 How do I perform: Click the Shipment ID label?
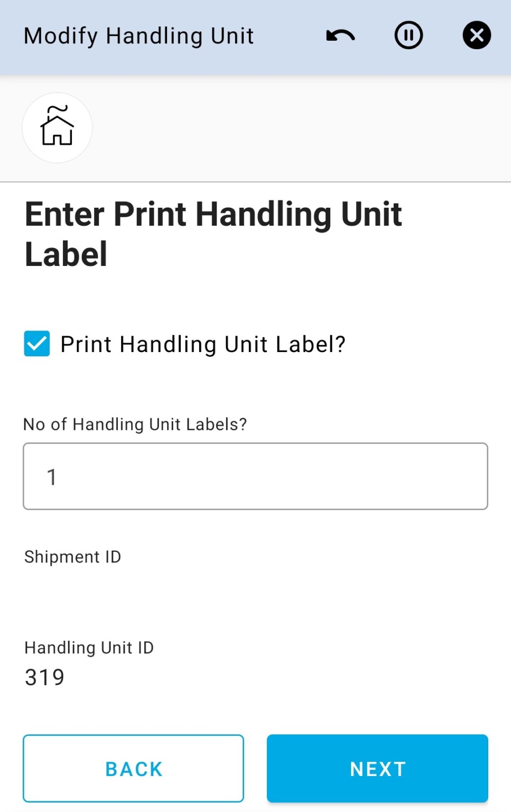coord(72,556)
